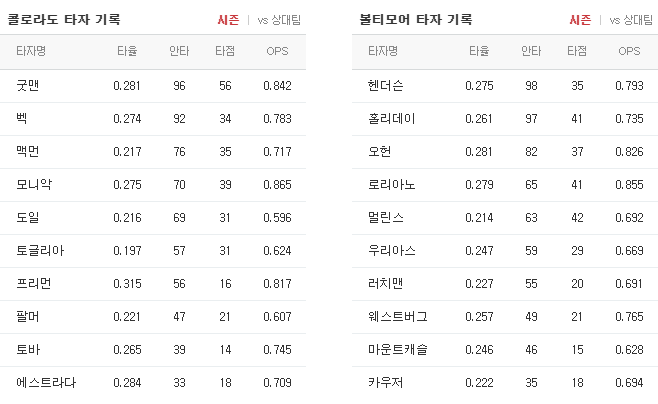Screen dimensions: 658x404
Task: Switch to vs 상대팀 in 콜로라도 table
Action: click(x=279, y=20)
